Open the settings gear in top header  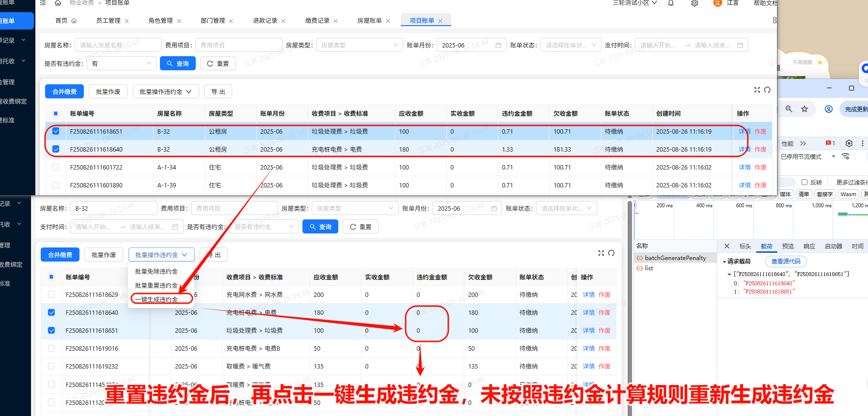click(694, 3)
